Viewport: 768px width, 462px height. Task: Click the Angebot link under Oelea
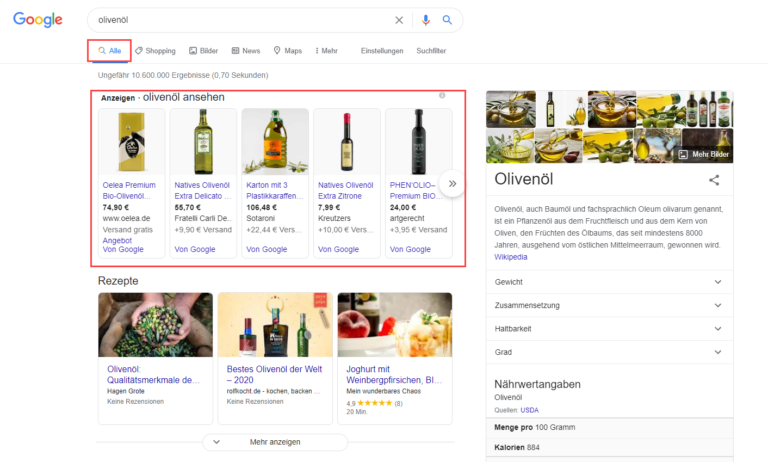117,241
